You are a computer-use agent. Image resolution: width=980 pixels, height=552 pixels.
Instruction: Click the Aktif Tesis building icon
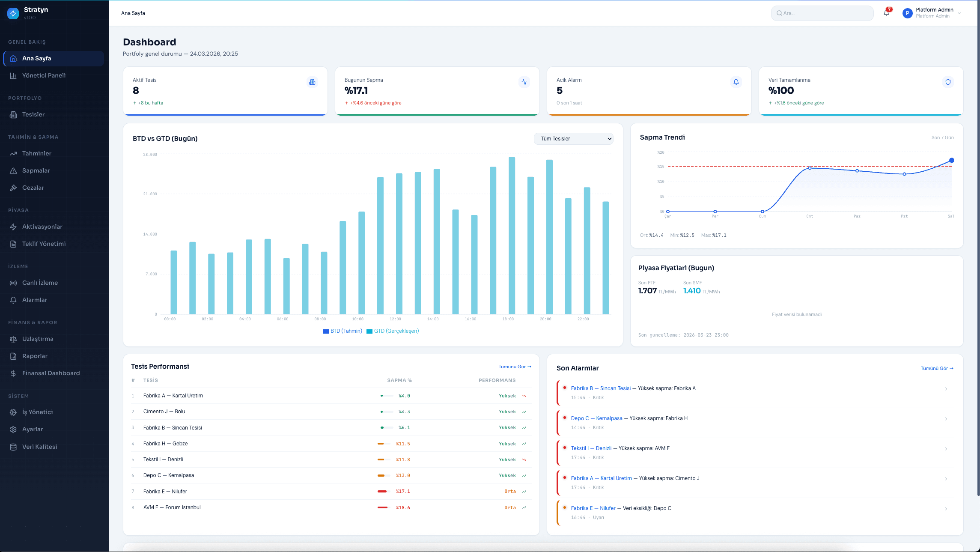tap(312, 82)
